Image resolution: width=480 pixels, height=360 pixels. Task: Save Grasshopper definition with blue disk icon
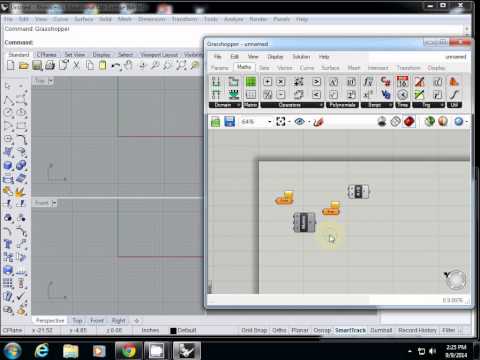pyautogui.click(x=229, y=122)
